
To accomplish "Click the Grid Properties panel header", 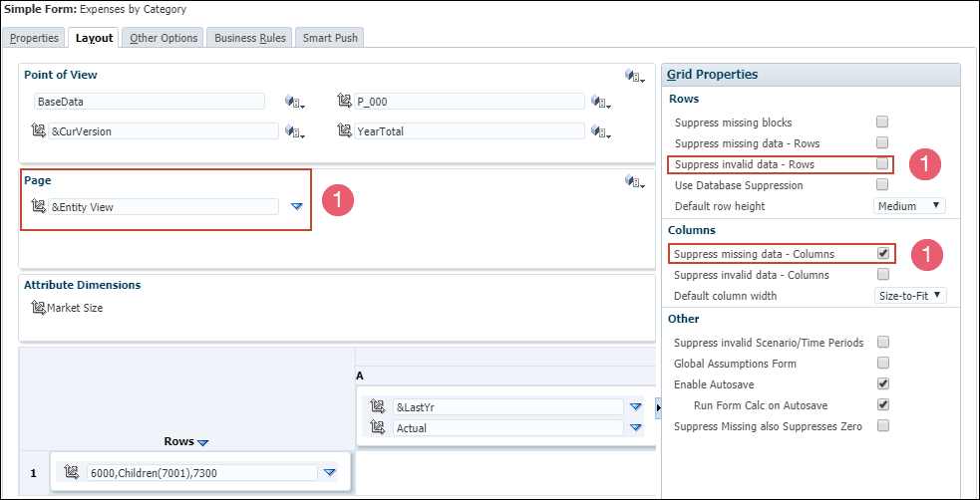I will [811, 75].
